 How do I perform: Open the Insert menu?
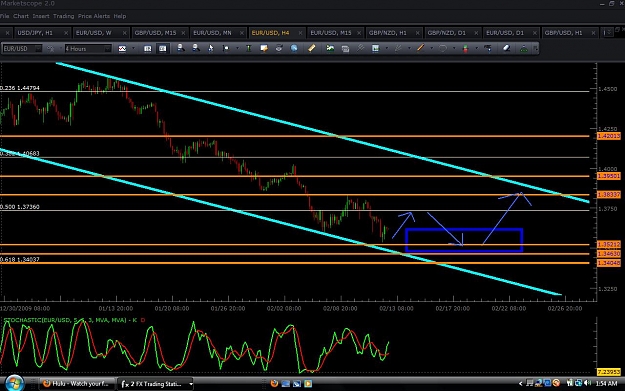pos(41,16)
